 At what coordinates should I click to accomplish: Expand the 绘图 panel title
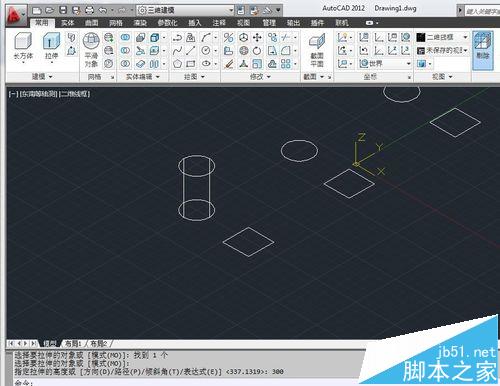[x=194, y=77]
